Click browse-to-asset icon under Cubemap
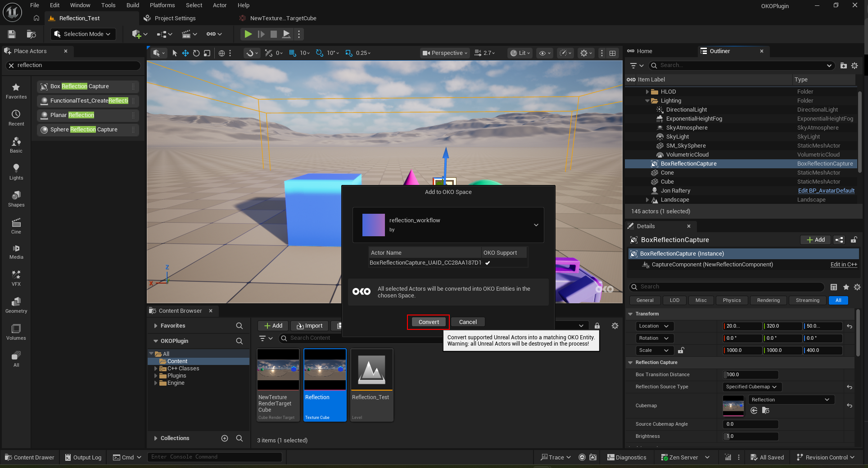Viewport: 868px width, 468px height. [765, 410]
